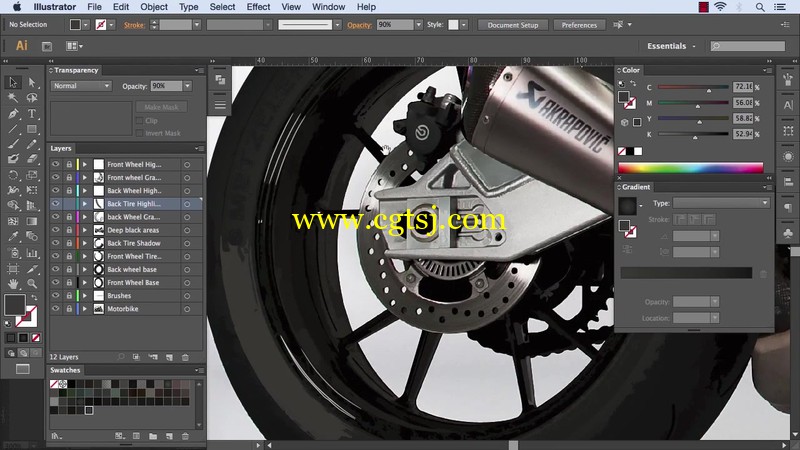Screen dimensions: 800x450
Task: Toggle visibility of Back Tire Shadow layer
Action: [55, 243]
